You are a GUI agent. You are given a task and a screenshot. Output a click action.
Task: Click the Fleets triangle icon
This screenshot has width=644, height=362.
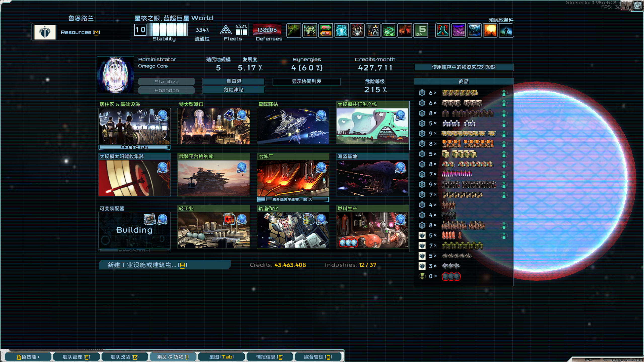[x=225, y=30]
